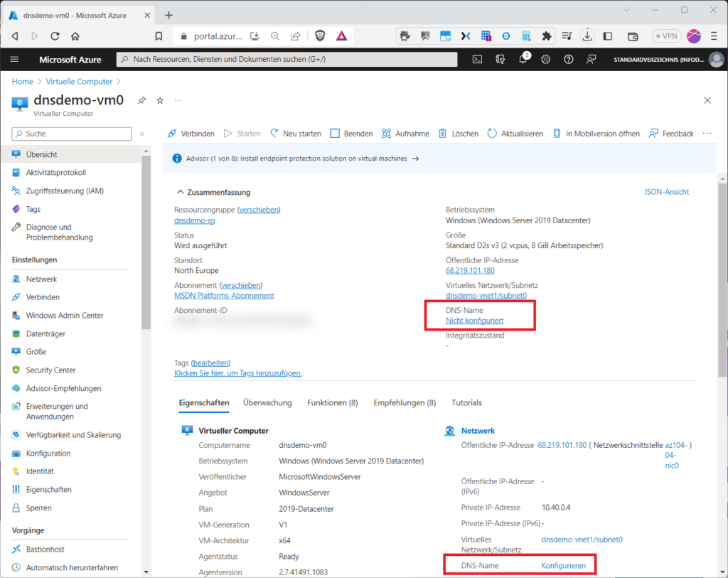
Task: Open the Azure portal hamburger menu
Action: [14, 60]
